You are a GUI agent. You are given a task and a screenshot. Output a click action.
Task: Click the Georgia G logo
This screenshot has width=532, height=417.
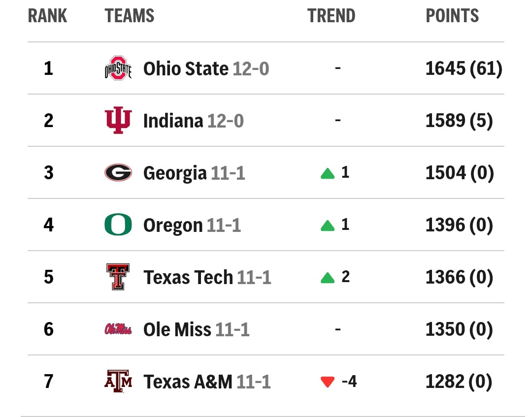(x=118, y=173)
